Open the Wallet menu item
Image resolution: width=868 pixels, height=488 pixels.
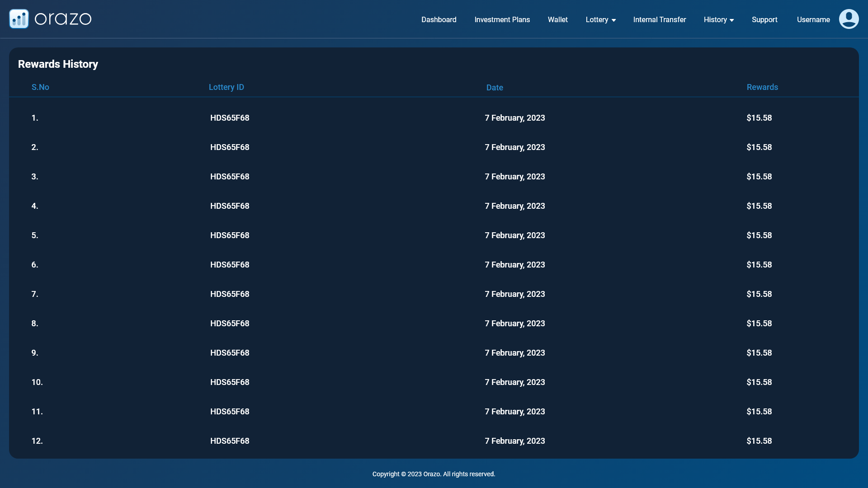(557, 20)
